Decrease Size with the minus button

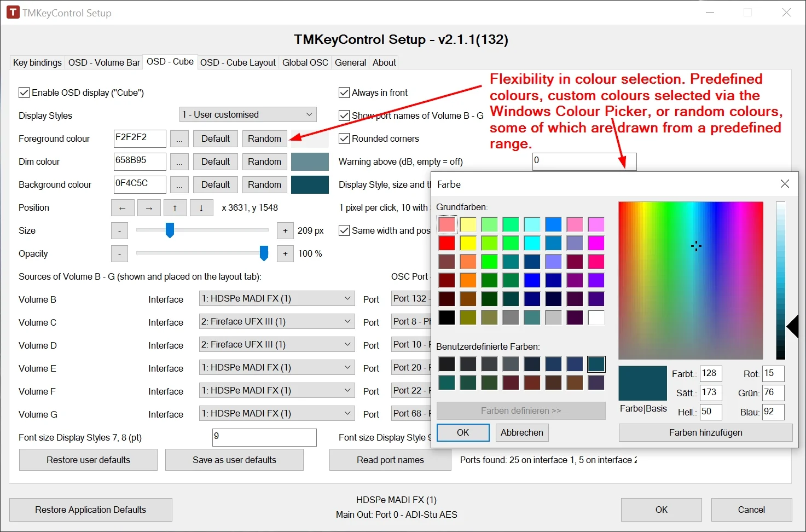click(x=119, y=231)
